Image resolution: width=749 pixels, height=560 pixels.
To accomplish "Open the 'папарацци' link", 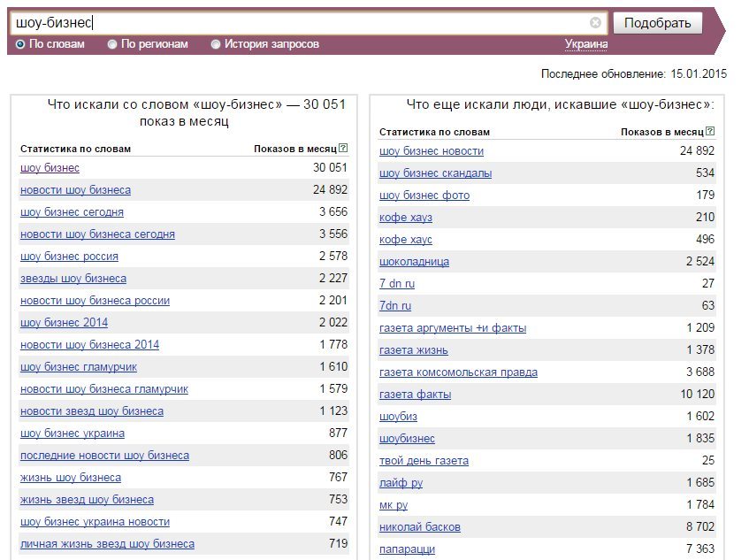I will pos(407,549).
